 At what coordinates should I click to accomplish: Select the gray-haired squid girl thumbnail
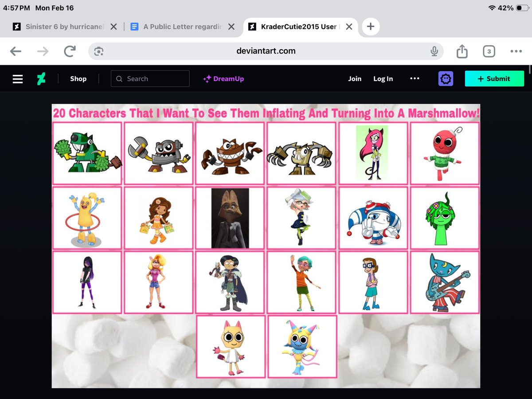301,218
